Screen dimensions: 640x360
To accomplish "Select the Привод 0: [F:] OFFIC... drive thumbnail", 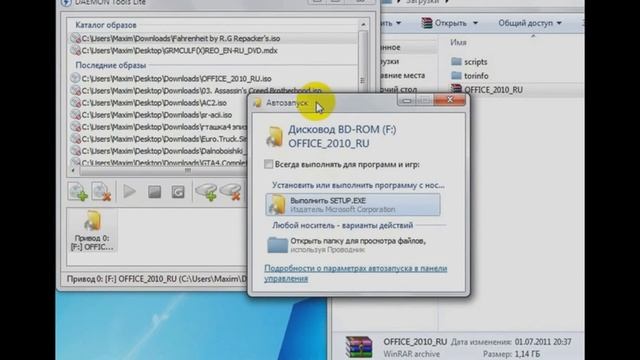I will coord(92,231).
